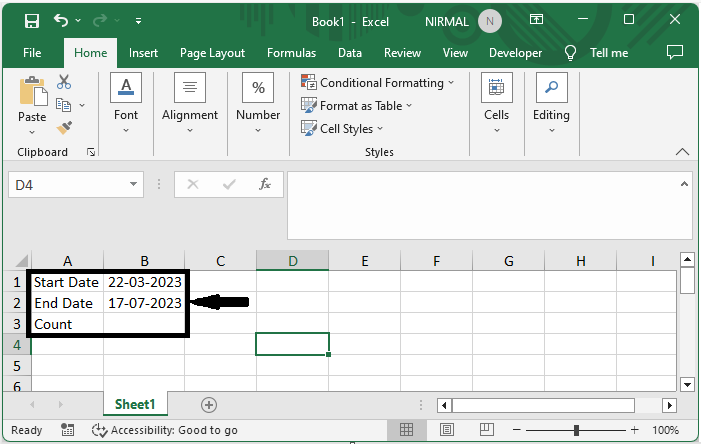This screenshot has width=701, height=444.
Task: Click the Undo arrow icon
Action: pyautogui.click(x=61, y=20)
